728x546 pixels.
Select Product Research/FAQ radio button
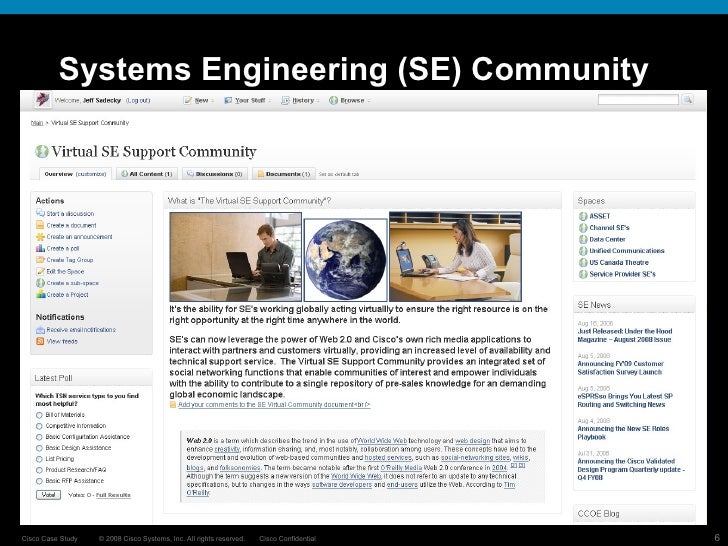click(x=39, y=470)
